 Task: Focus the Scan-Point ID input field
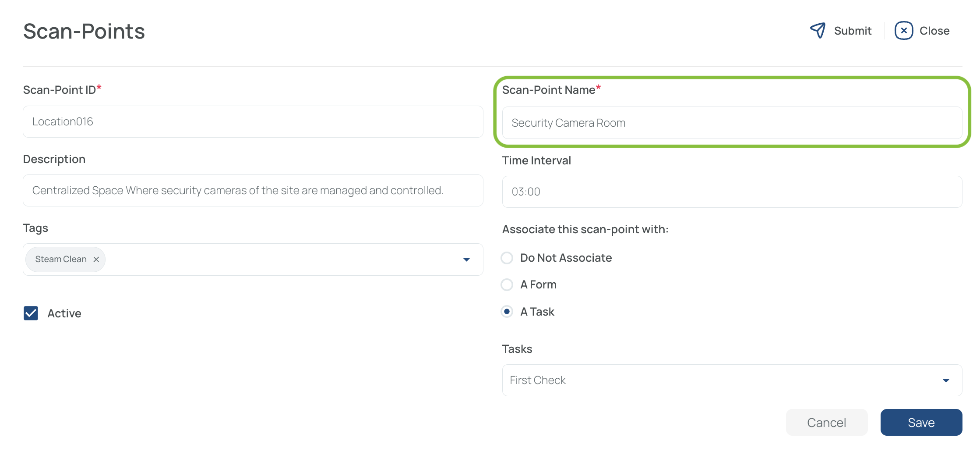pos(253,121)
